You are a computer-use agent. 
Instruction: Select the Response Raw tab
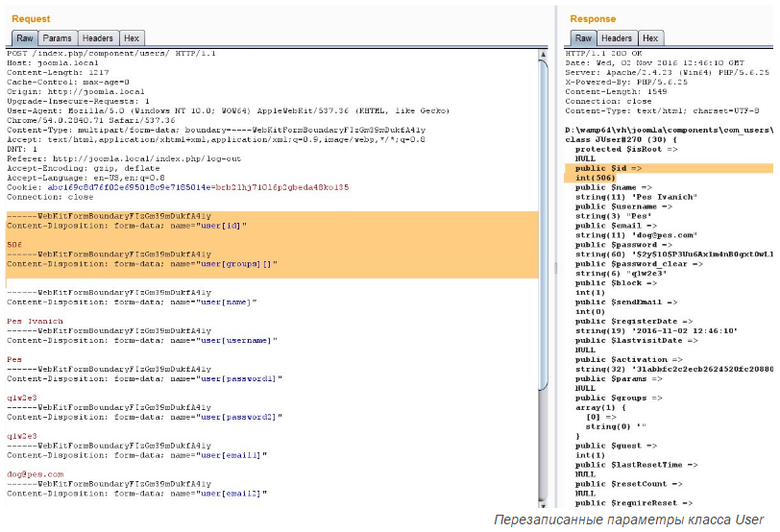pyautogui.click(x=583, y=38)
